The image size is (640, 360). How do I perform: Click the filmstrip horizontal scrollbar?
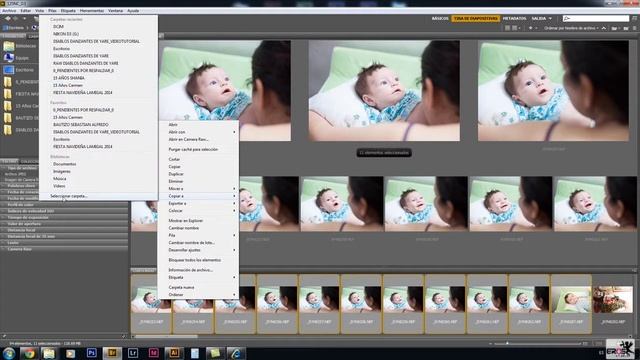[x=167, y=337]
